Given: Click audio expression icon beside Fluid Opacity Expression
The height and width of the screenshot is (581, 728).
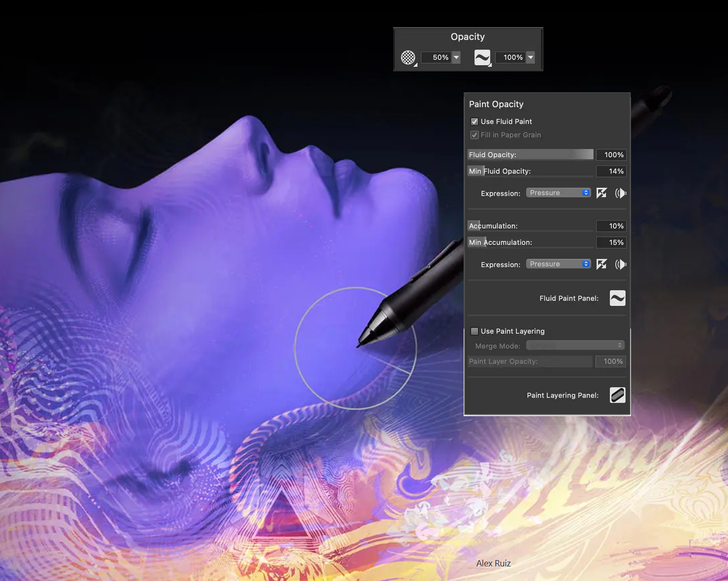Looking at the screenshot, I should tap(620, 193).
